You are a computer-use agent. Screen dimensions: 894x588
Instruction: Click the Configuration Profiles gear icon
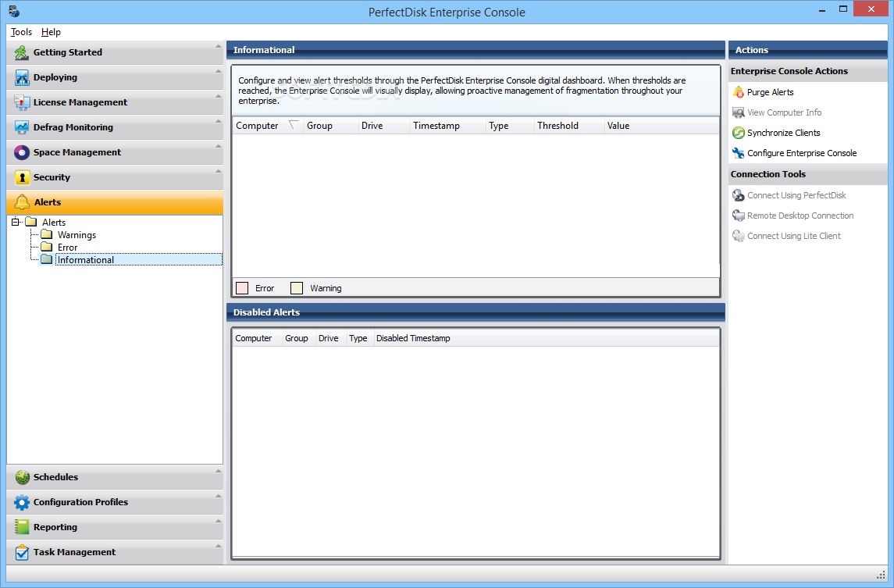click(x=22, y=502)
